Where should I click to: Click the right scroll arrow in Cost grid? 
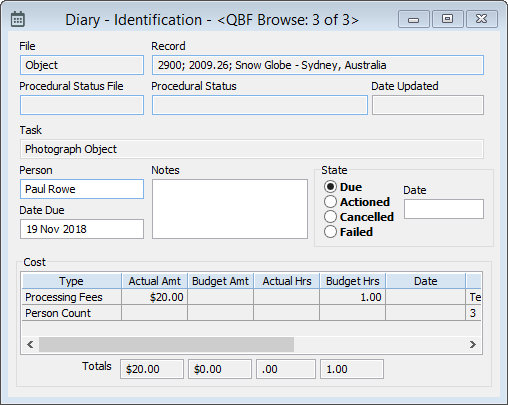pos(473,344)
